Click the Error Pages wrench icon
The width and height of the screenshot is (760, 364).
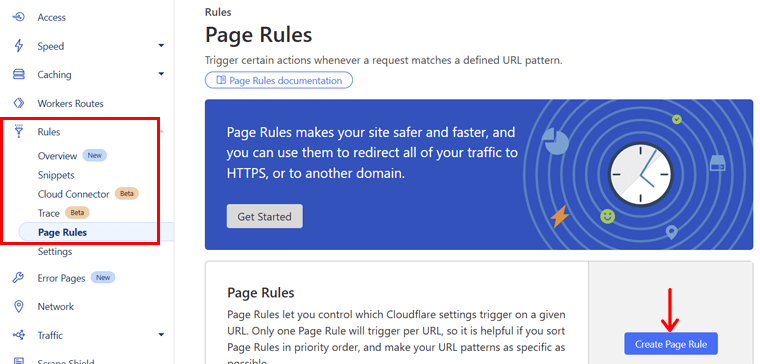tap(19, 278)
